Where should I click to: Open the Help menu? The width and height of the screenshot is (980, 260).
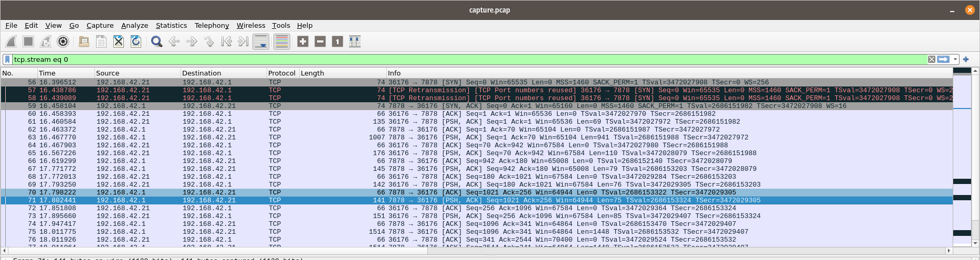click(x=305, y=25)
